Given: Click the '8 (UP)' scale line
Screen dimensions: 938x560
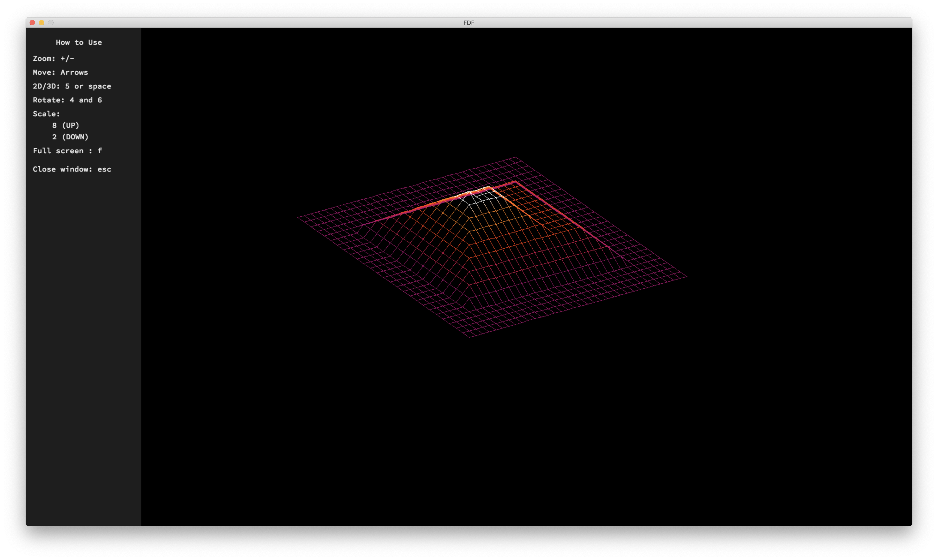Looking at the screenshot, I should coord(66,125).
